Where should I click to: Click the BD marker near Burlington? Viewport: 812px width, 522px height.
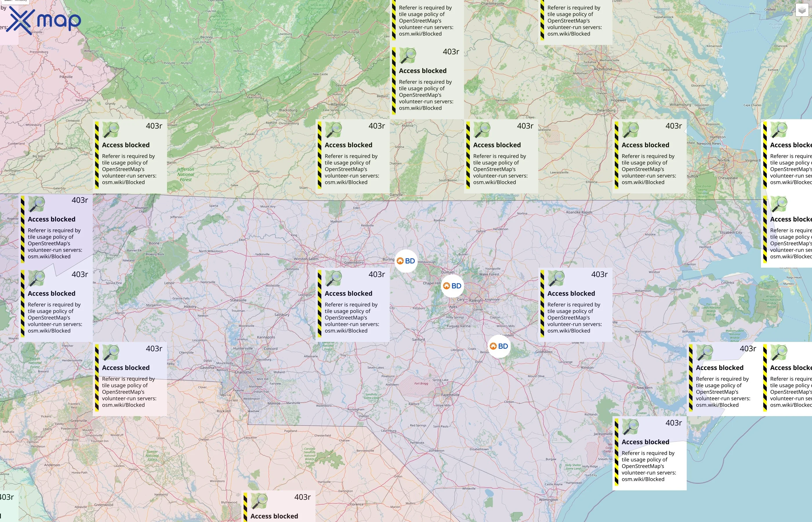coord(406,261)
